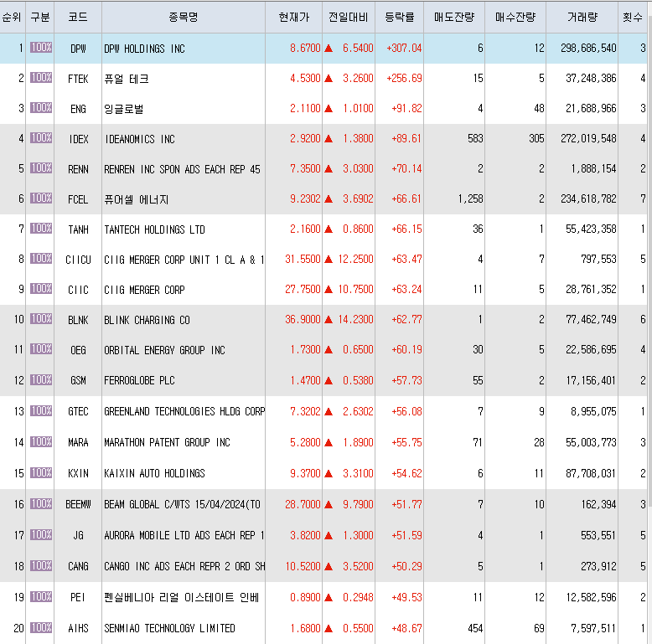652x644 pixels.
Task: Click the 100% badge in IDEX row
Action: point(41,137)
